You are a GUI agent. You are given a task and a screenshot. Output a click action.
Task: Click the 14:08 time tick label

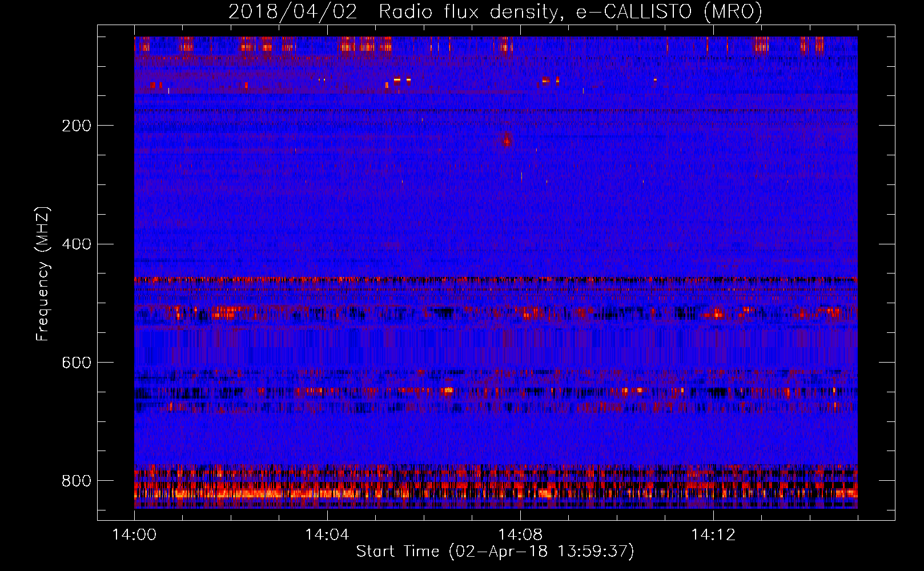(x=520, y=534)
